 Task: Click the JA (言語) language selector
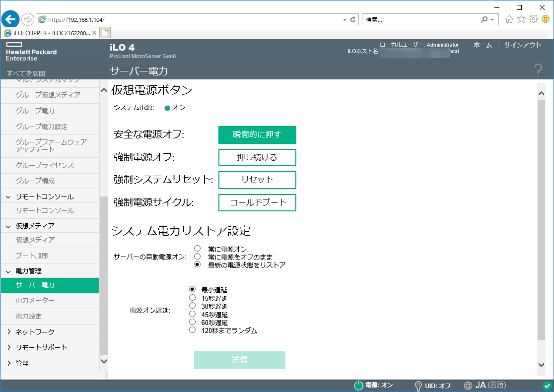tap(491, 385)
